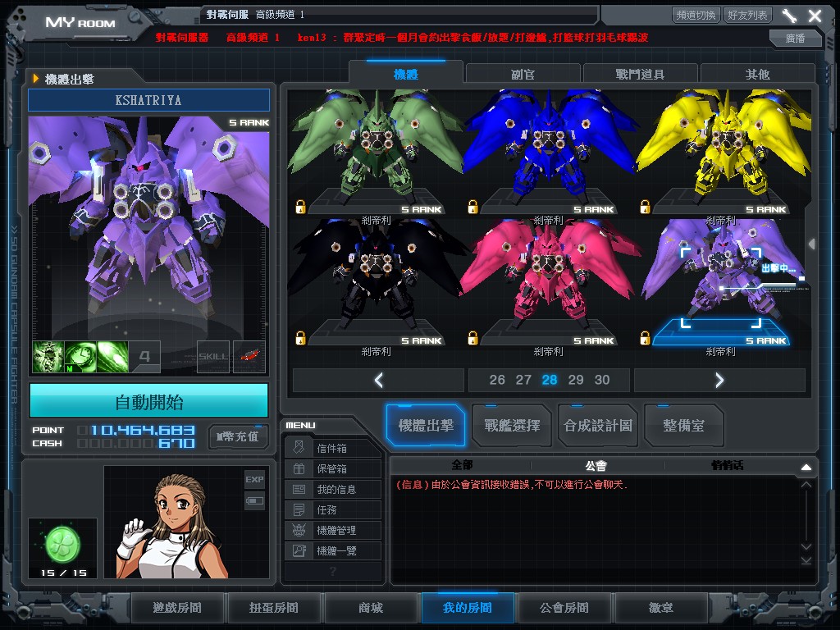This screenshot has width=840, height=630.
Task: Go to next page of units
Action: pos(719,380)
